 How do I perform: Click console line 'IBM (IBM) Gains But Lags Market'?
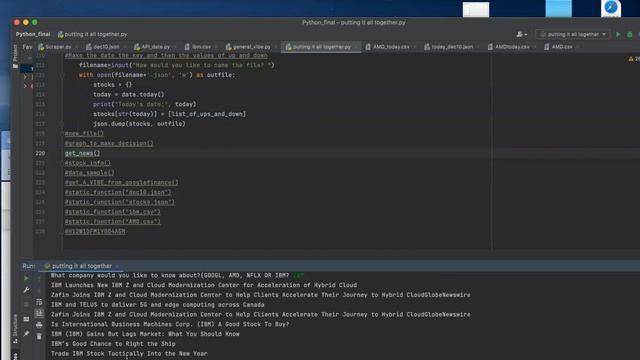click(x=145, y=334)
